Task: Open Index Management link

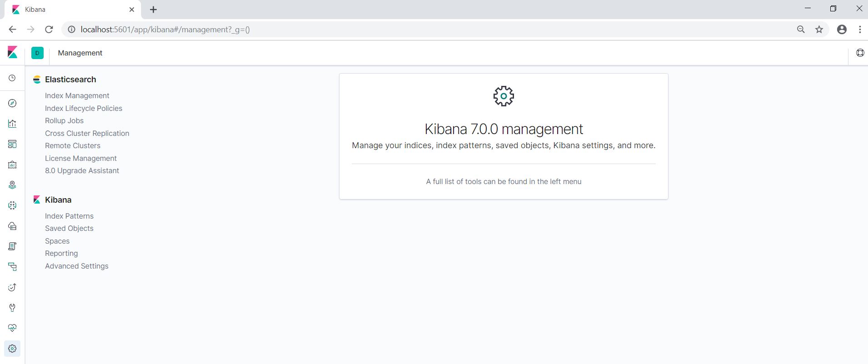Action: tap(77, 95)
